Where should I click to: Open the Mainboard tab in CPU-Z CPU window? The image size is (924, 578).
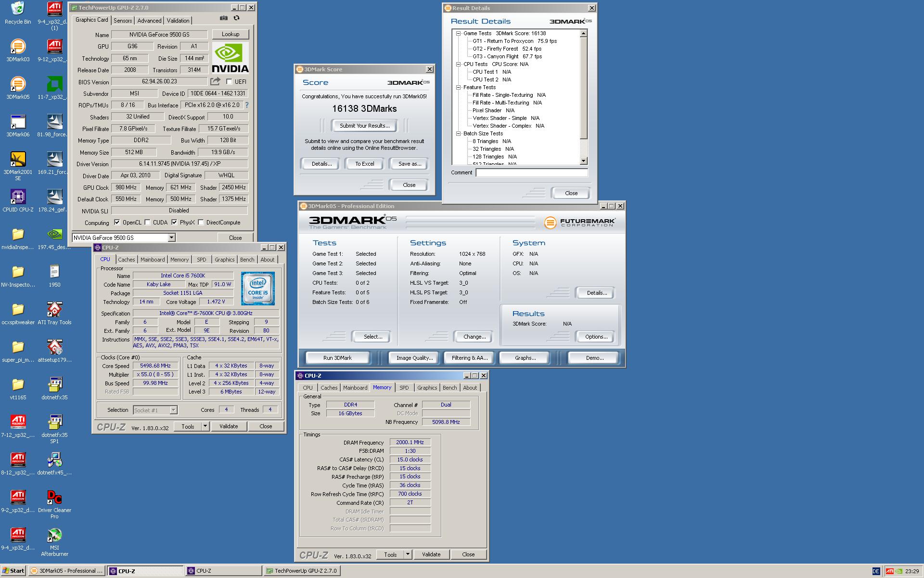pos(153,260)
